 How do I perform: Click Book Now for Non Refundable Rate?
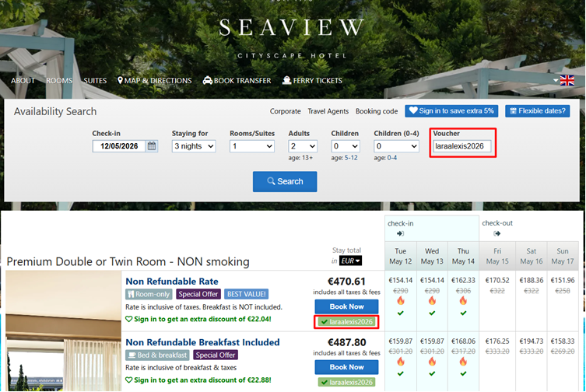point(346,306)
